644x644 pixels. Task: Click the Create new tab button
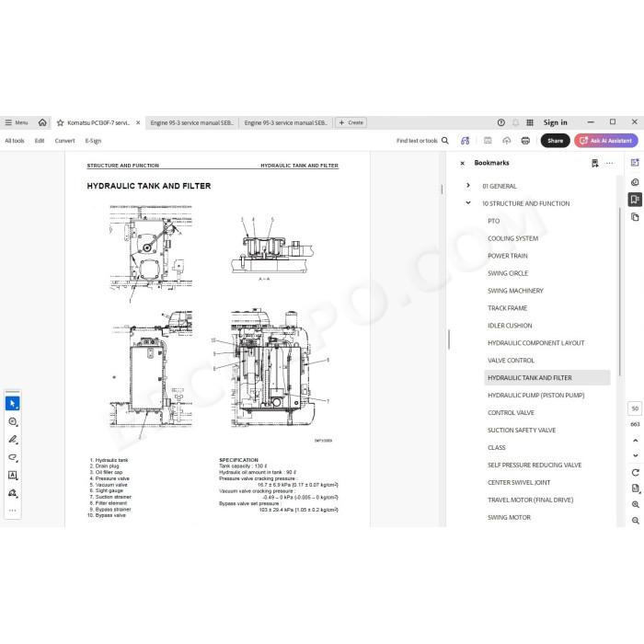click(x=351, y=122)
